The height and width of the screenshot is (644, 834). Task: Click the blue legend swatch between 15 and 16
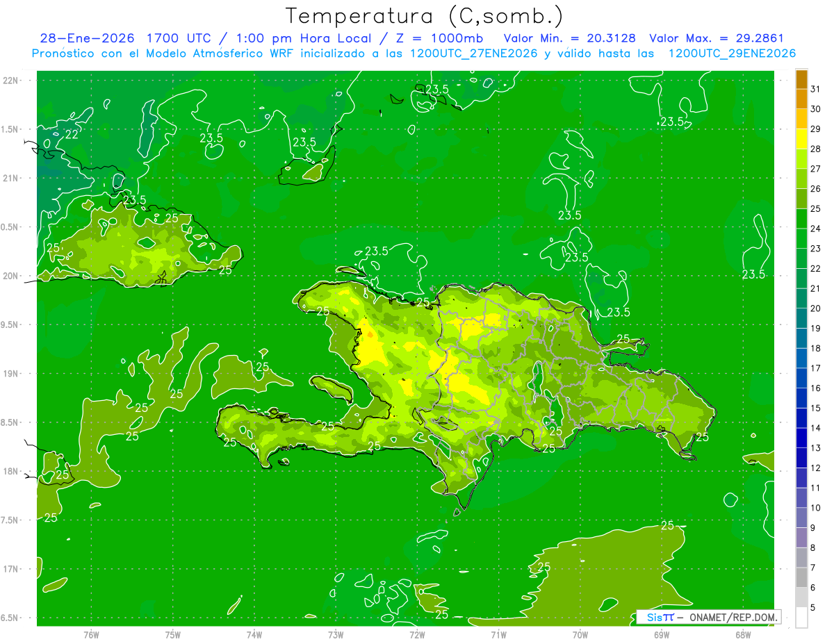[801, 398]
